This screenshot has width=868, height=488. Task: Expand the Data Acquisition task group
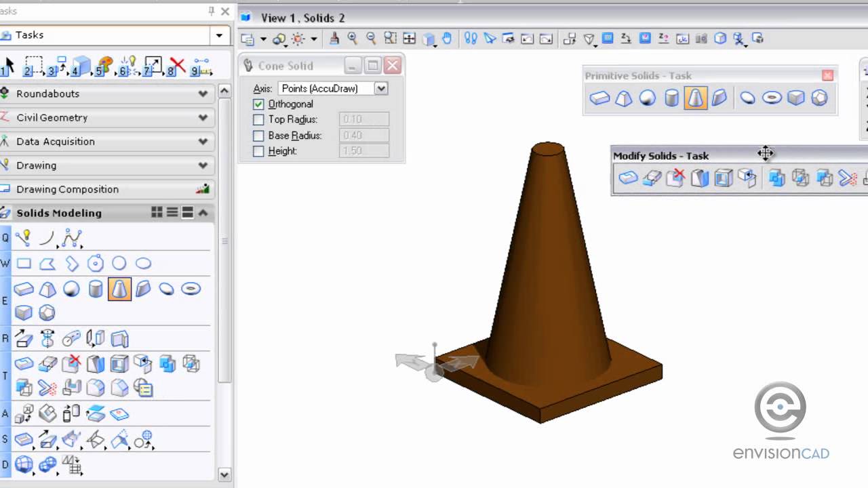203,142
